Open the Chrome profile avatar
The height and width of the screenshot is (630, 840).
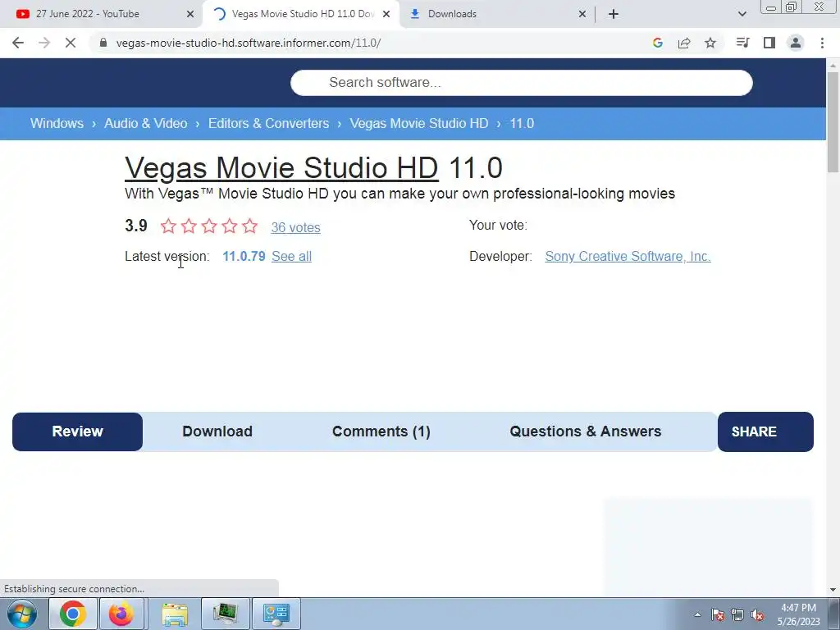tap(796, 43)
